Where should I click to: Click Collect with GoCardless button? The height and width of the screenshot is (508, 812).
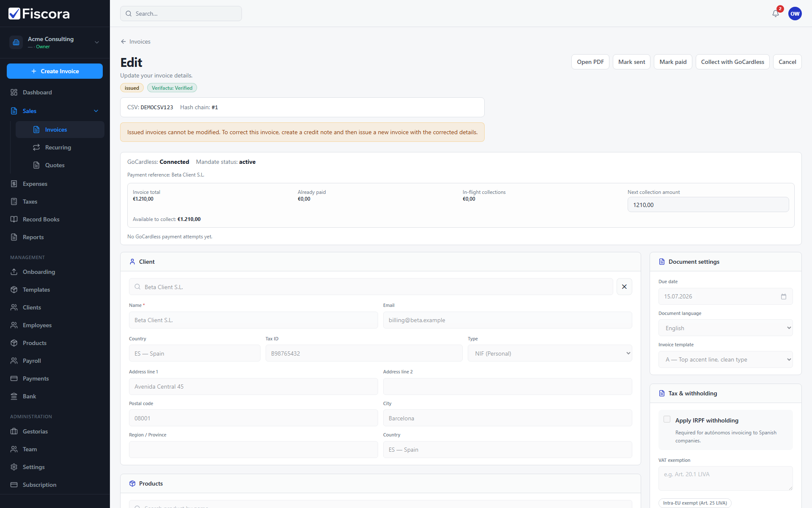point(732,62)
